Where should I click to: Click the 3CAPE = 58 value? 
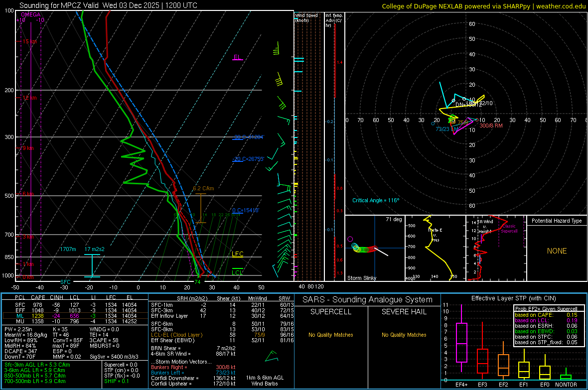(x=104, y=341)
